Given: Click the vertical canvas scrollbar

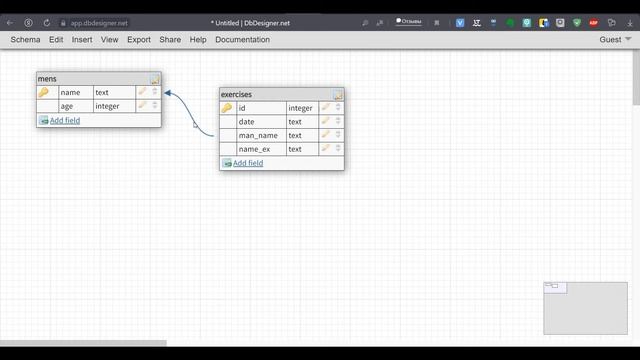Looking at the screenshot, I should click(x=636, y=78).
